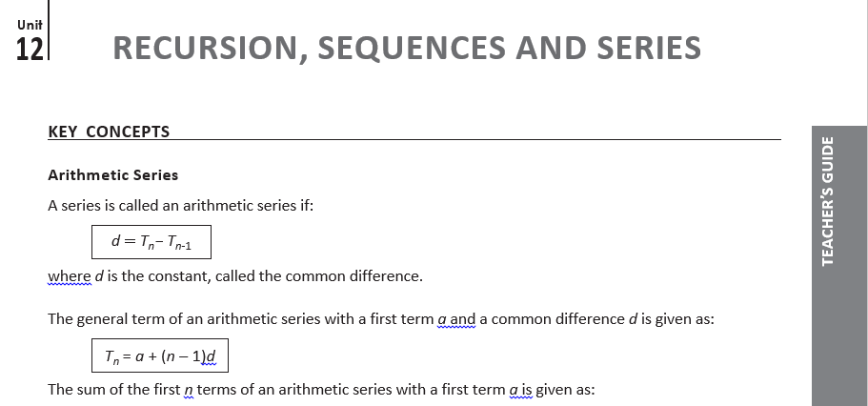This screenshot has height=406, width=868.
Task: Click the underlined 'a is' in the last sentence
Action: tap(521, 390)
